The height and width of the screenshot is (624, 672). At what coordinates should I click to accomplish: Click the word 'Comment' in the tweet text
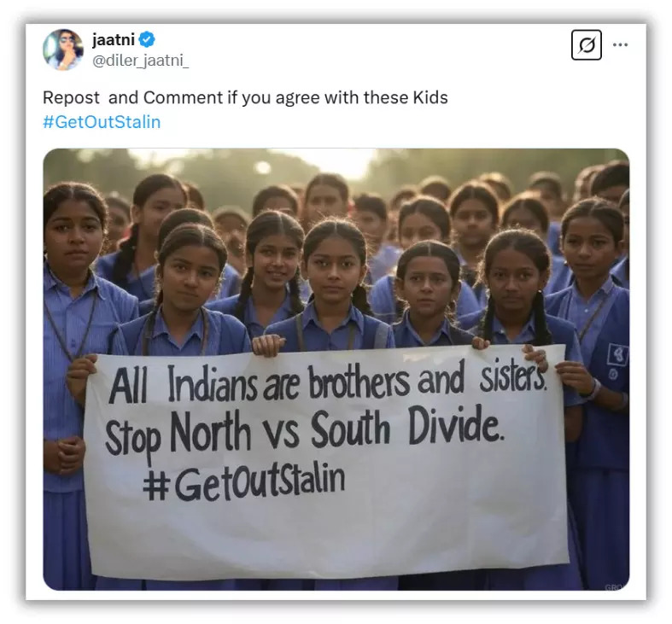(183, 97)
